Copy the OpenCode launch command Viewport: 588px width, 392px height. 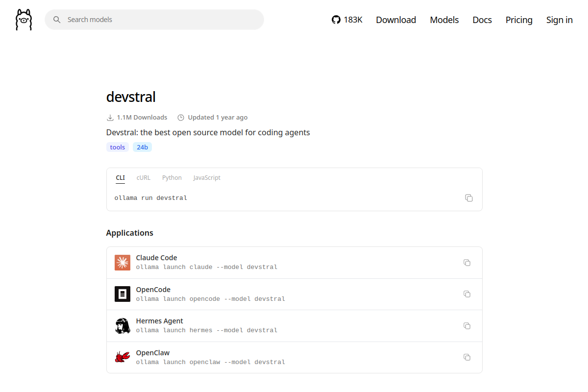click(x=467, y=294)
